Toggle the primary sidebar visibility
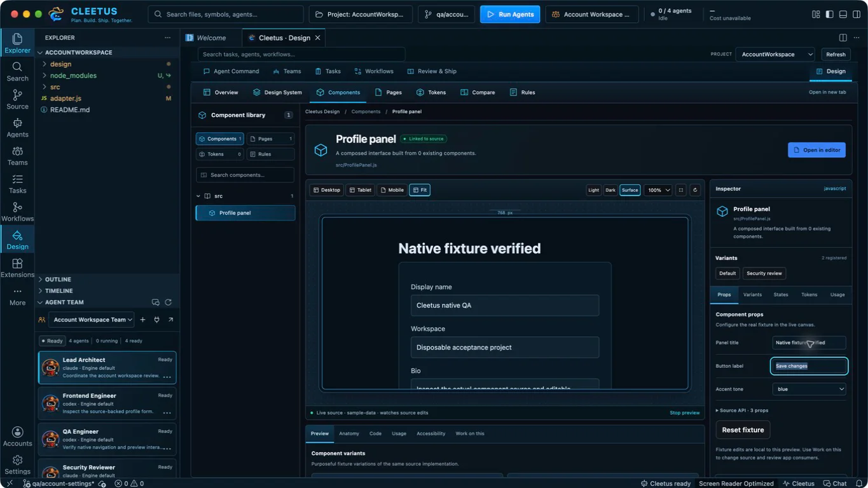 (x=829, y=14)
